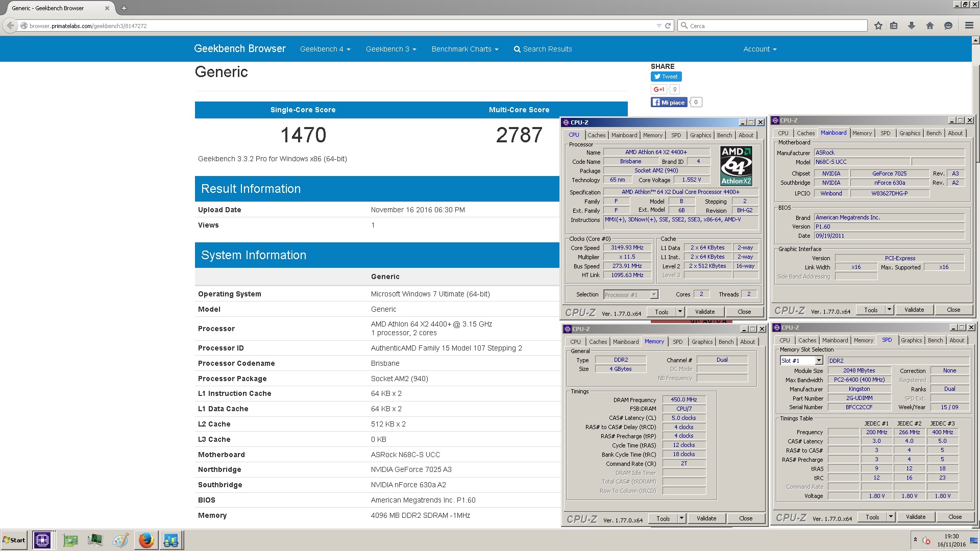The image size is (980, 551).
Task: Click the Close button in the CPU-Z Mainboard window
Action: pos(953,310)
